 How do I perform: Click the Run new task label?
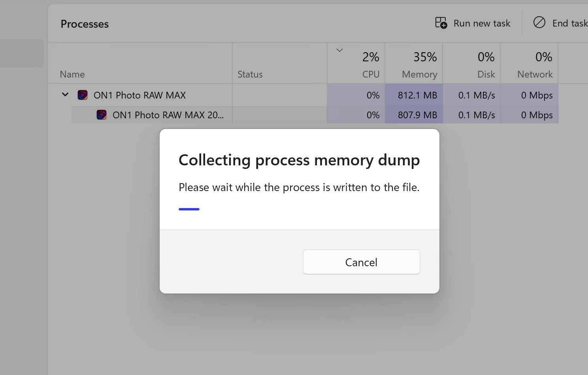(x=482, y=23)
